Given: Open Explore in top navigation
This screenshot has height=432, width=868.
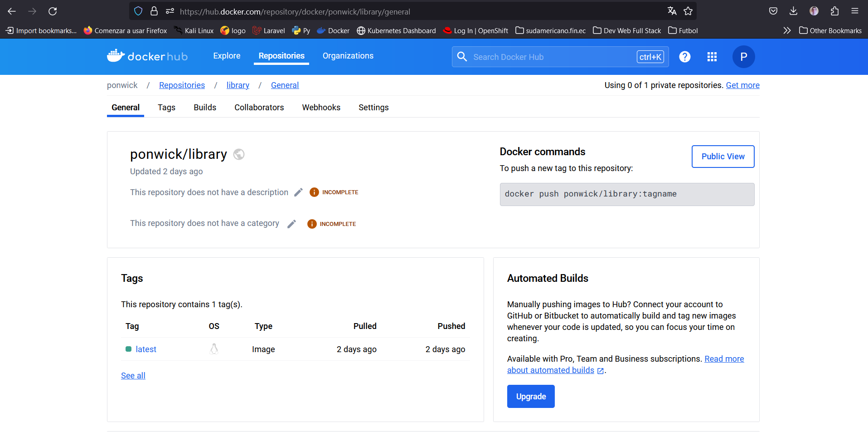Looking at the screenshot, I should [227, 56].
